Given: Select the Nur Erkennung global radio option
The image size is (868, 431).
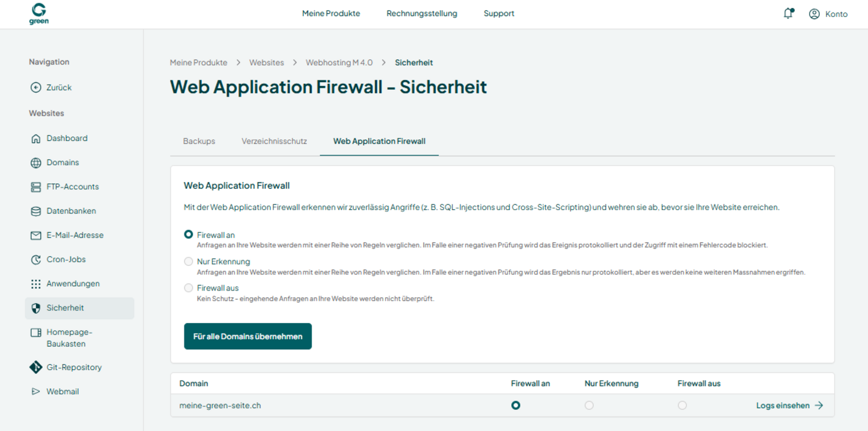Looking at the screenshot, I should point(189,262).
